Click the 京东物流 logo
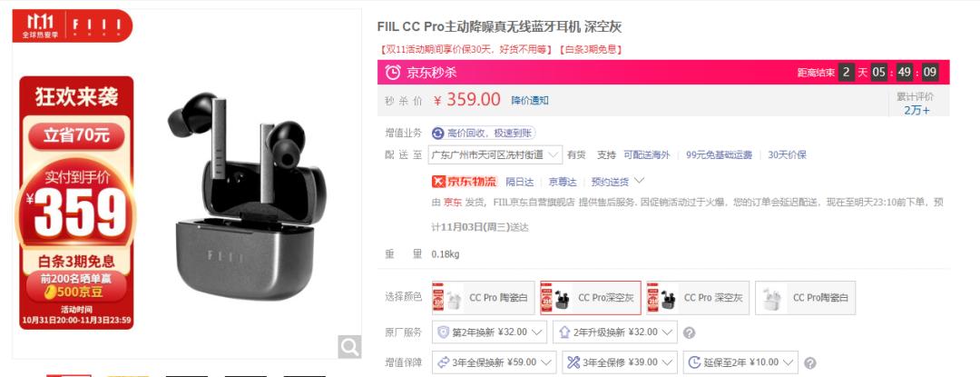 pyautogui.click(x=464, y=182)
